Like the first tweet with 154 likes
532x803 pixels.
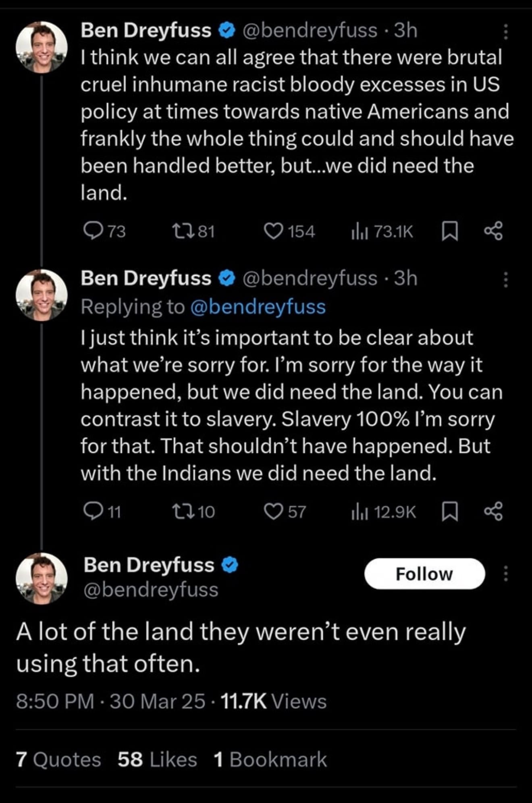pyautogui.click(x=273, y=231)
